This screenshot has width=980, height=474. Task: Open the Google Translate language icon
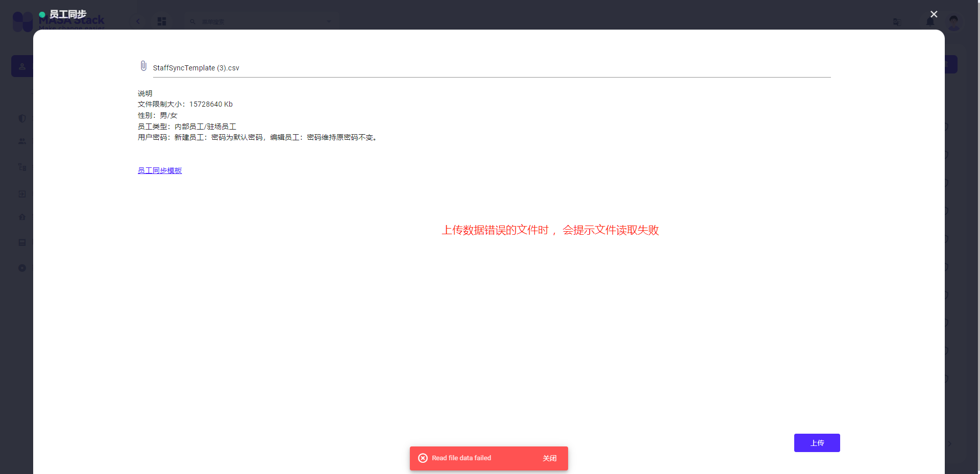pyautogui.click(x=897, y=22)
